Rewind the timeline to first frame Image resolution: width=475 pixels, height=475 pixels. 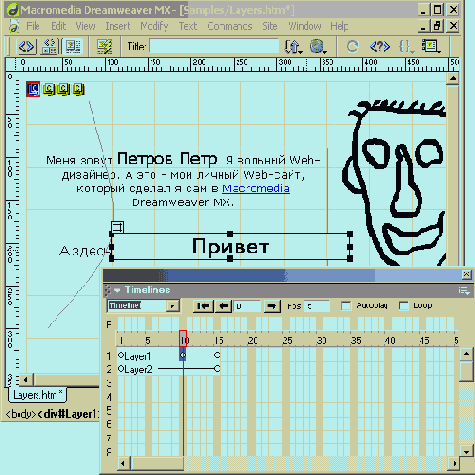(x=203, y=306)
